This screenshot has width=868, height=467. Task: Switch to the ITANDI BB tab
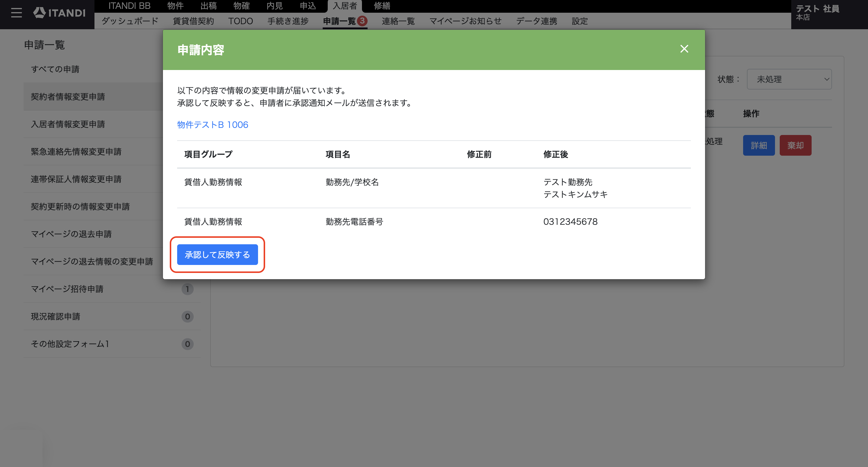129,6
